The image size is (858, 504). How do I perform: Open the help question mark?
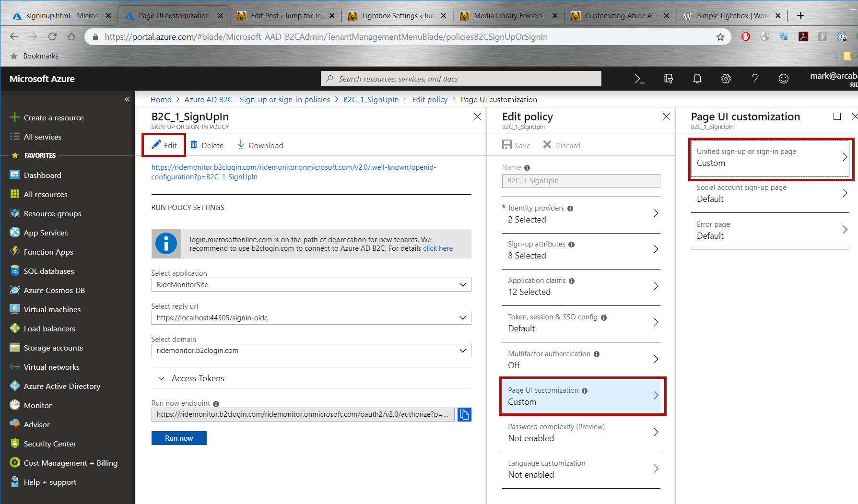755,79
